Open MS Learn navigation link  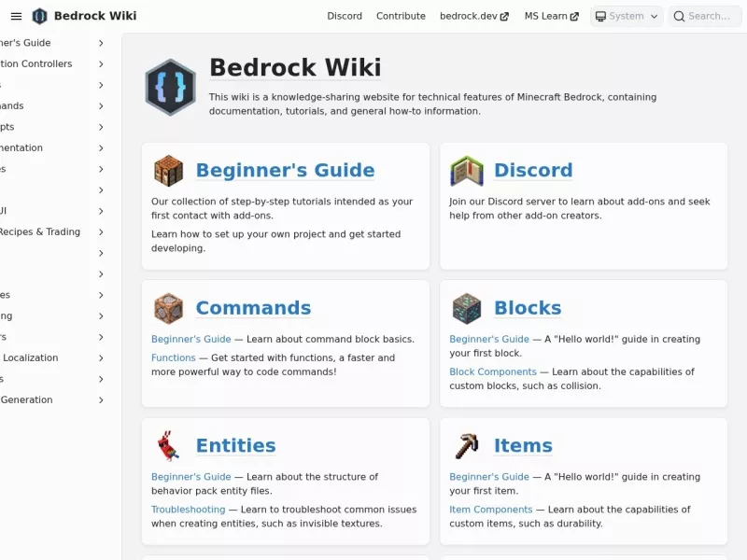click(551, 16)
